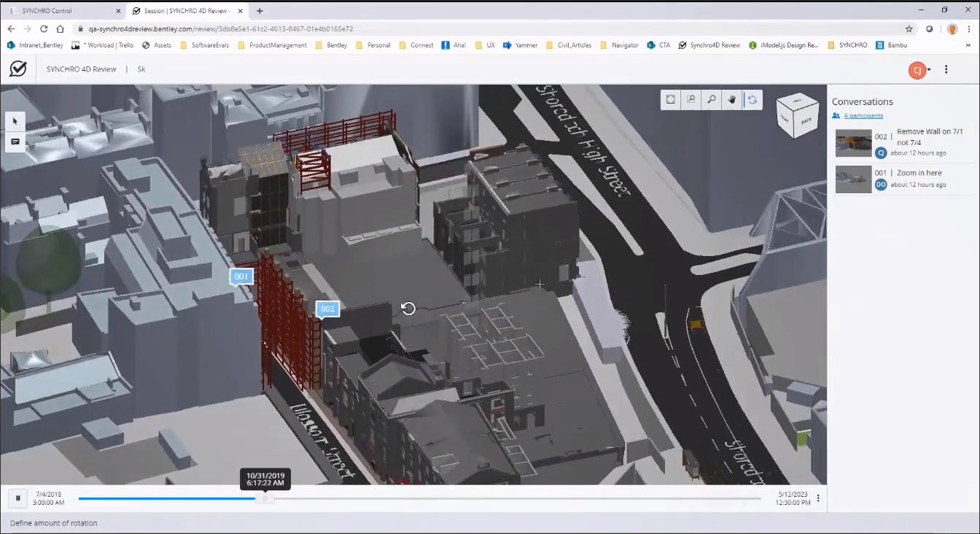Open the Civil_Articles bookmark folder

(x=569, y=45)
